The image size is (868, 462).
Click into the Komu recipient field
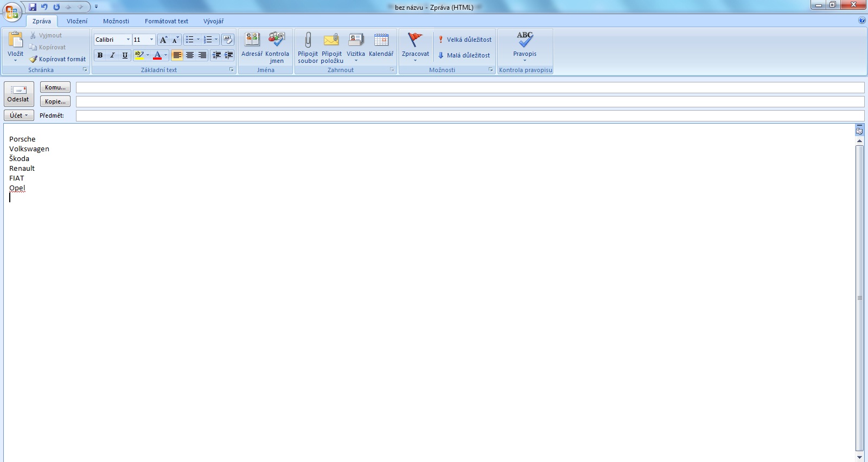click(470, 87)
